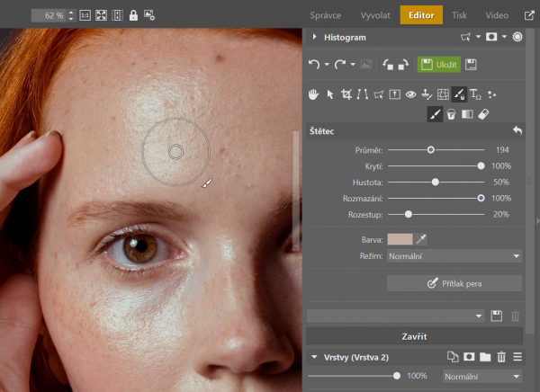Add a mask to the layer
Screen dimensions: 540x392
(469, 357)
